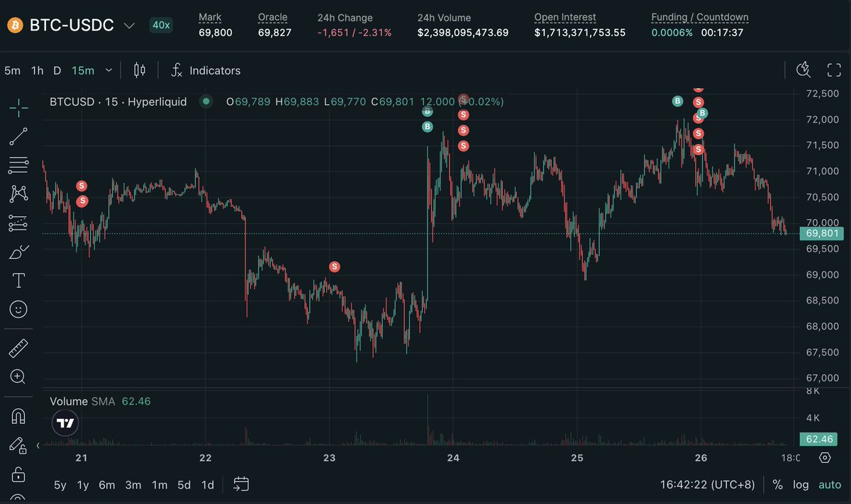The height and width of the screenshot is (504, 851).
Task: Activate the zoom-in tool
Action: 18,376
